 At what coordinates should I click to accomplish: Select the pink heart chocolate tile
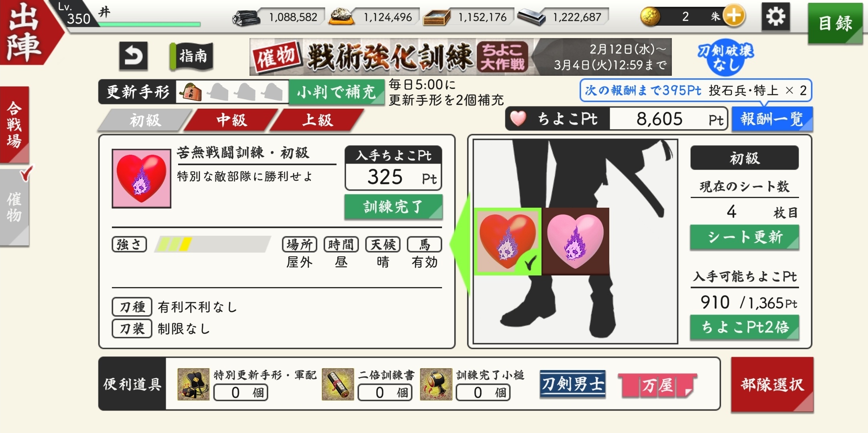click(576, 241)
